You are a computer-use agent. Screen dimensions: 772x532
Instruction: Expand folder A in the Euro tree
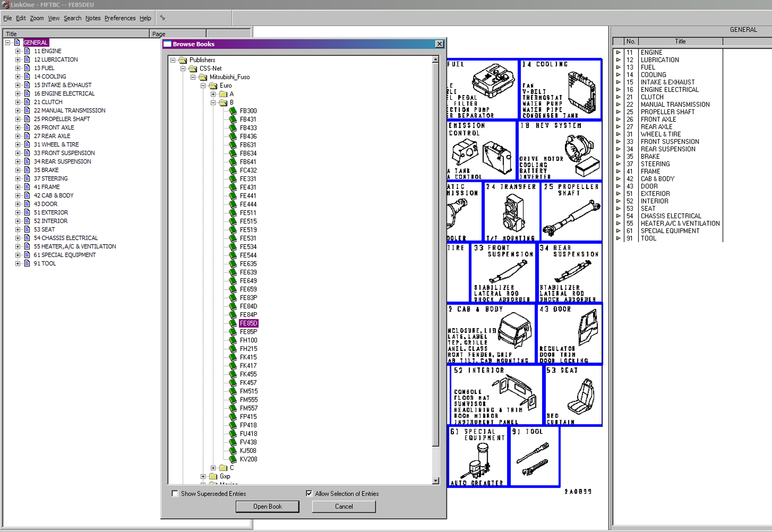[213, 94]
